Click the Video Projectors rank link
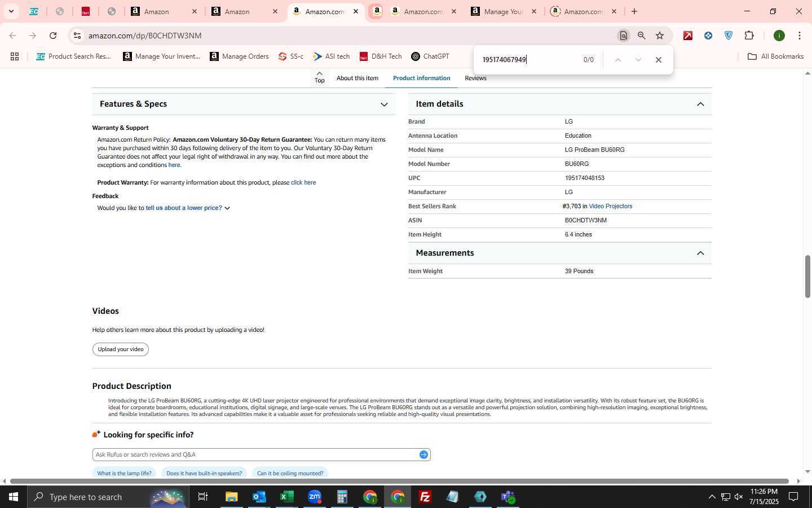Viewport: 812px width, 508px height. 610,207
